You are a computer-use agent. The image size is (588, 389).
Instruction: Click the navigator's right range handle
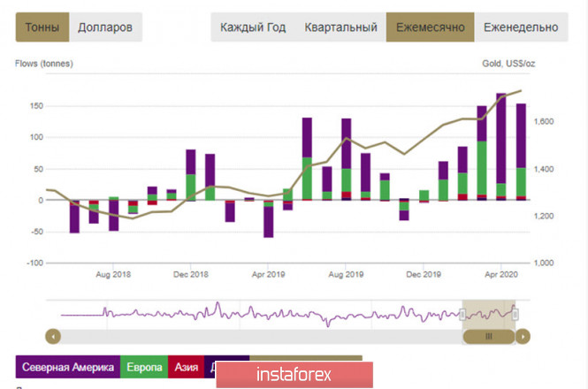coord(515,314)
